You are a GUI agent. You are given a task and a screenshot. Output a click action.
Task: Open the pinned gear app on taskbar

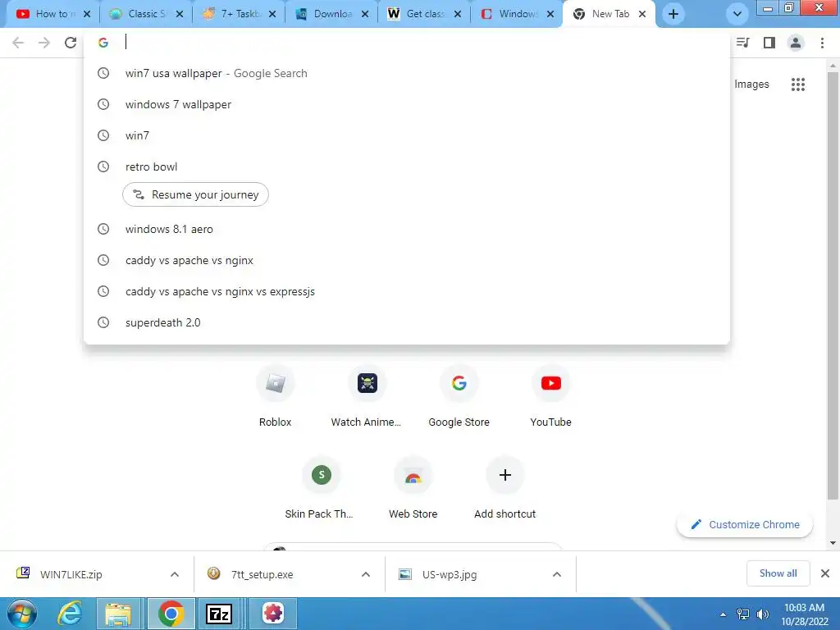click(x=272, y=614)
